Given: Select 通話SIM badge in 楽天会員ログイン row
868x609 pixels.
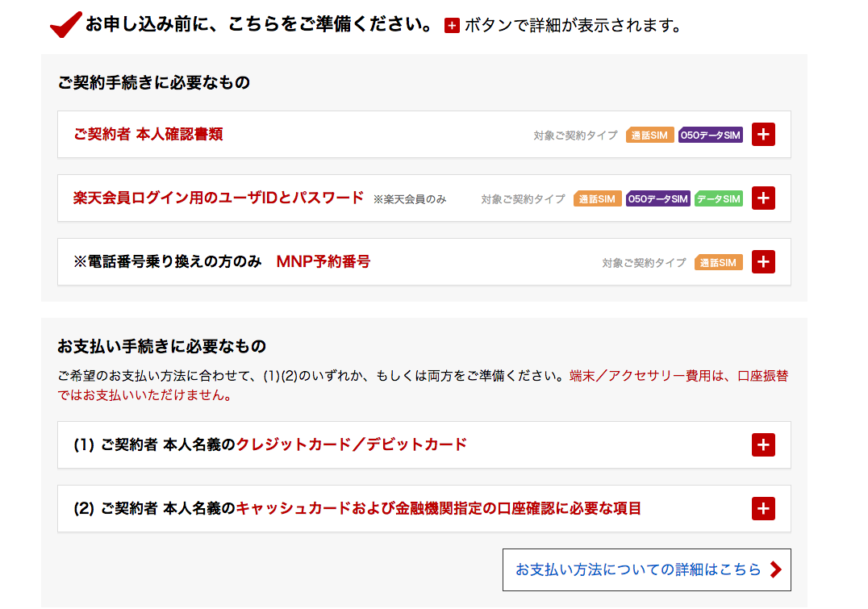Looking at the screenshot, I should 597,199.
